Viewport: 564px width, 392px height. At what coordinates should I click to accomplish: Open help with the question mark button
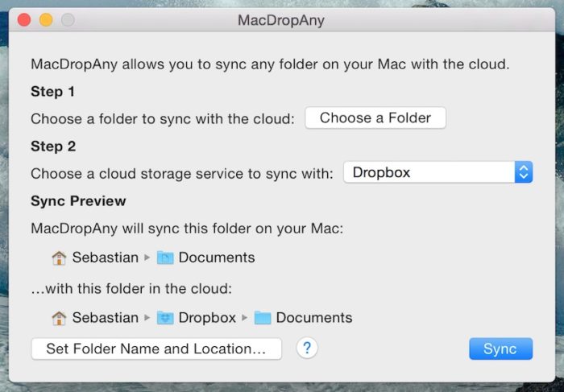pos(308,349)
